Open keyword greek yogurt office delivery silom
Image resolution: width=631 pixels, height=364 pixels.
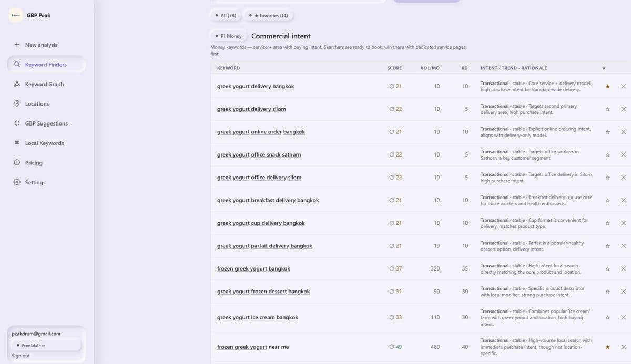[259, 178]
